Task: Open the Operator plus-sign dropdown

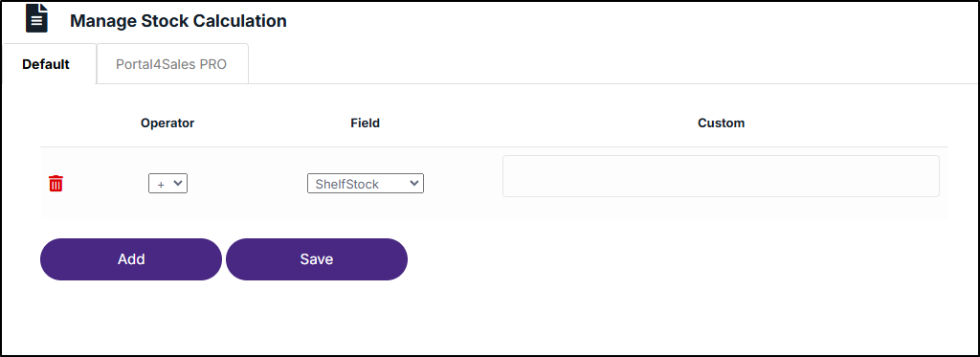Action: (x=167, y=183)
